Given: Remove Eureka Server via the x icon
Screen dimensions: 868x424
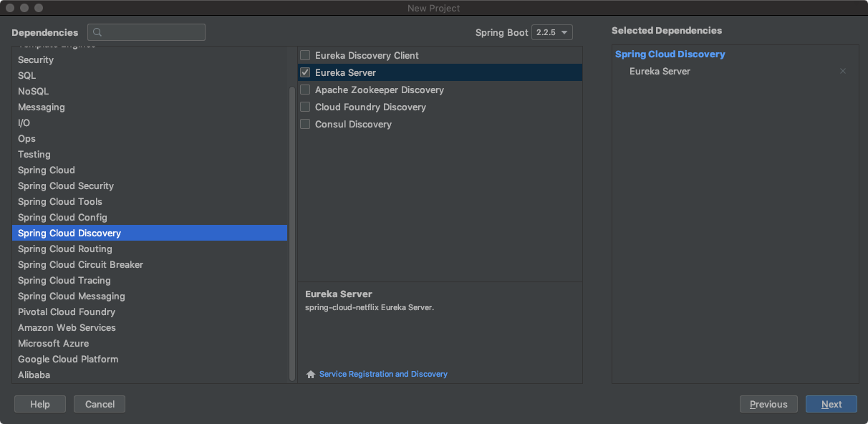Looking at the screenshot, I should (x=843, y=72).
